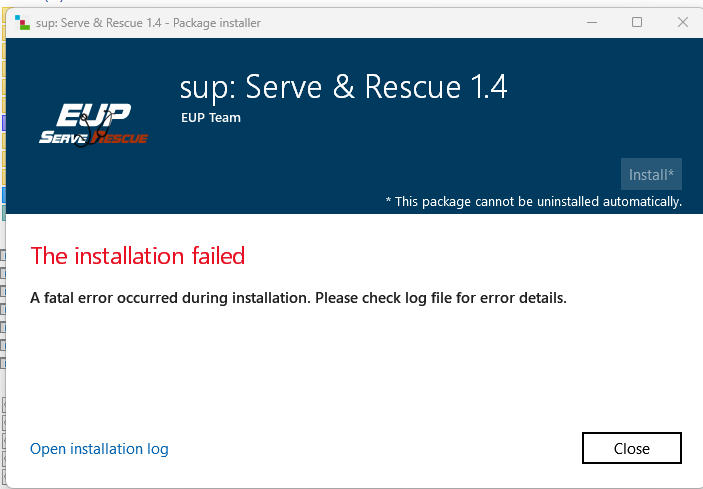Screen dimensions: 703x489
Task: Close the window using the title bar X
Action: [x=680, y=22]
